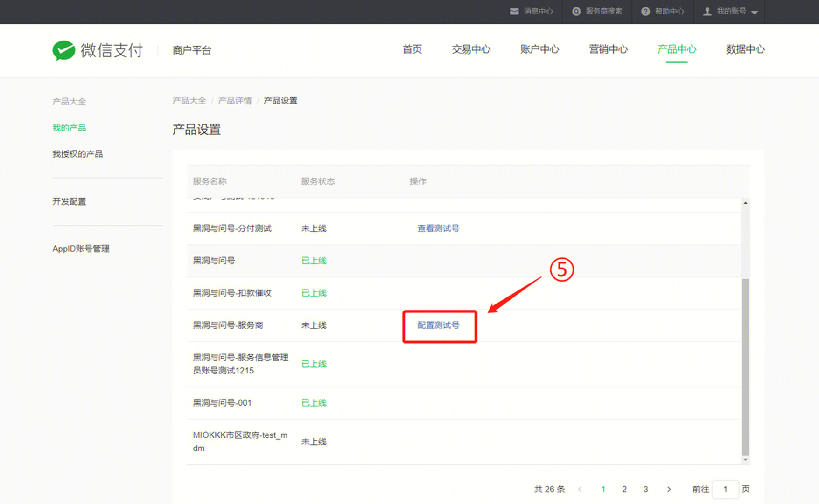Select page 1 in pagination
The image size is (819, 504).
pos(603,489)
